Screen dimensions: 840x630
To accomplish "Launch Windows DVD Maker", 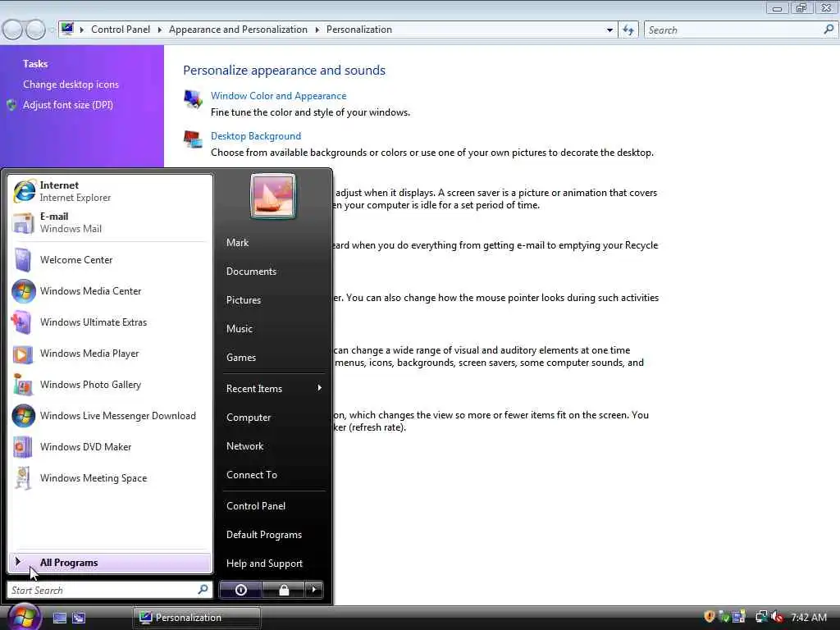I will coord(110,447).
